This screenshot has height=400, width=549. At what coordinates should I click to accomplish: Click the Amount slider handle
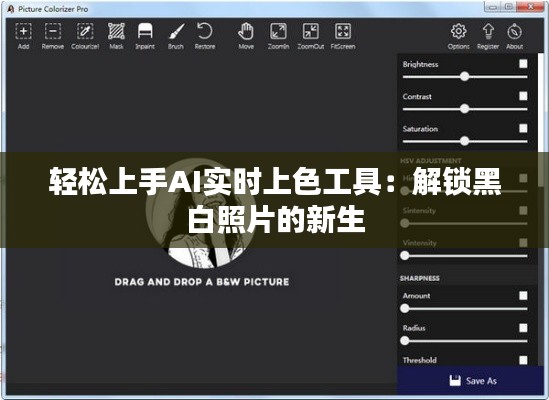[x=404, y=308]
